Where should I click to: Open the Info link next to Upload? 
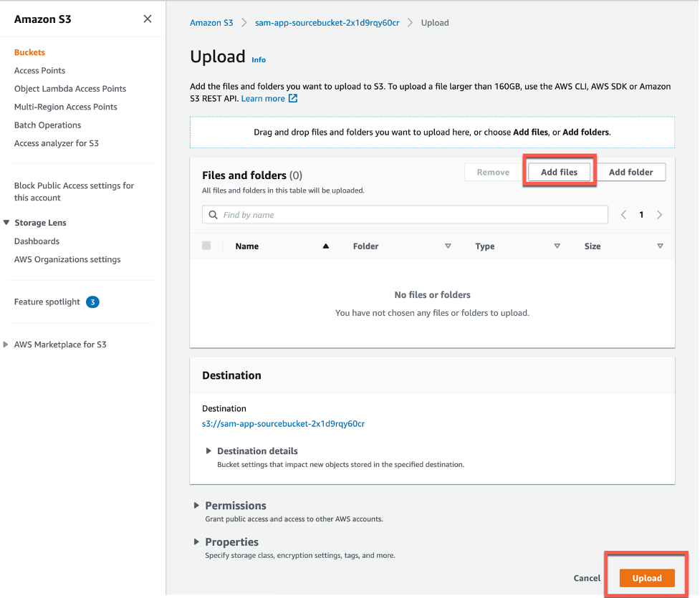[x=259, y=60]
